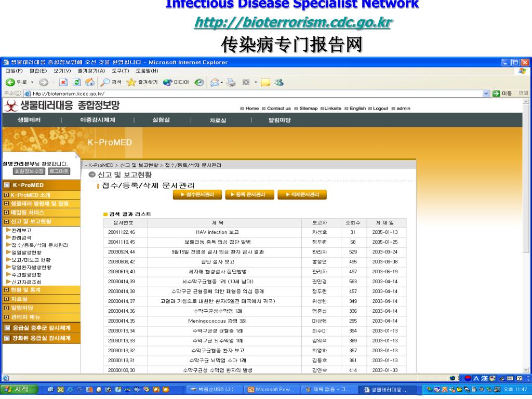Open the Favorites star icon
Image resolution: width=532 pixels, height=399 pixels.
pyautogui.click(x=131, y=82)
